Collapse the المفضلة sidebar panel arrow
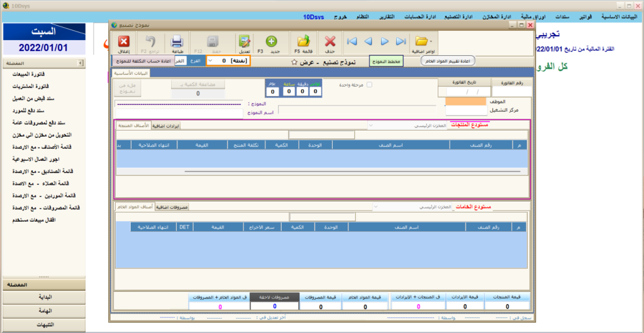Image resolution: width=644 pixels, height=333 pixels. [x=80, y=63]
